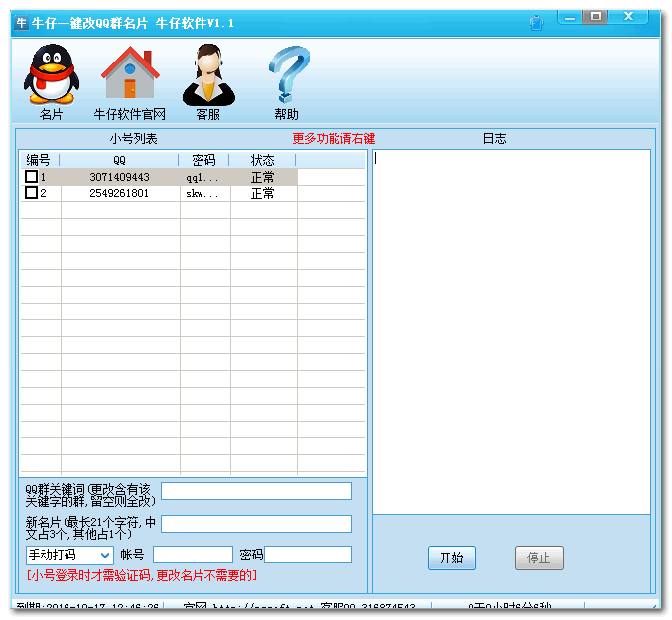Click inside the 日志 log text area
Screen dimensions: 672x620
(512, 332)
